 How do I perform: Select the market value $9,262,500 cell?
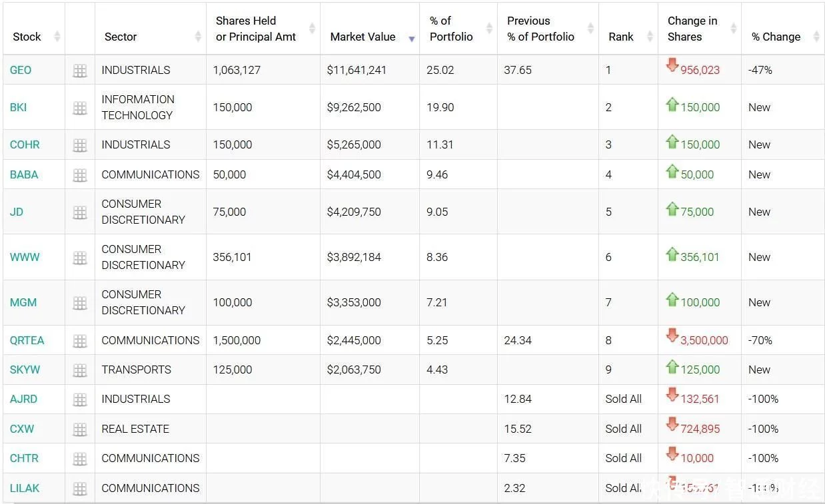click(x=370, y=108)
